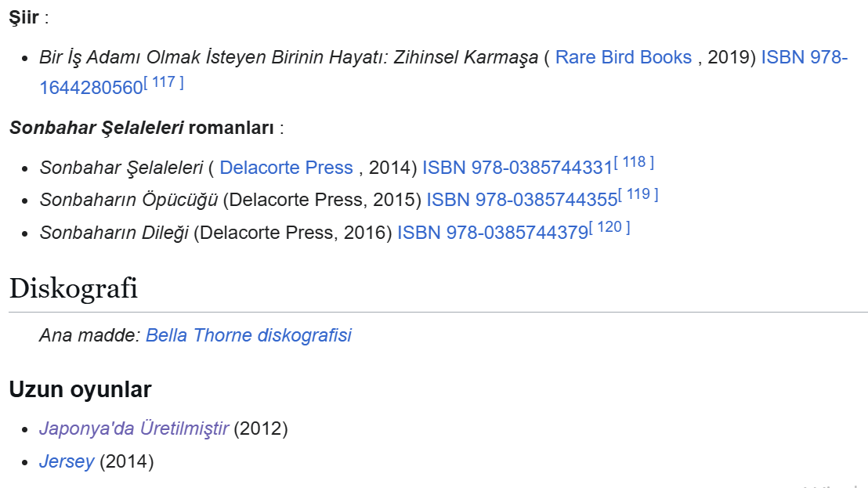Screen dimensions: 868x488
Task: Select ISBN 978-0385744379 link
Action: (x=492, y=233)
